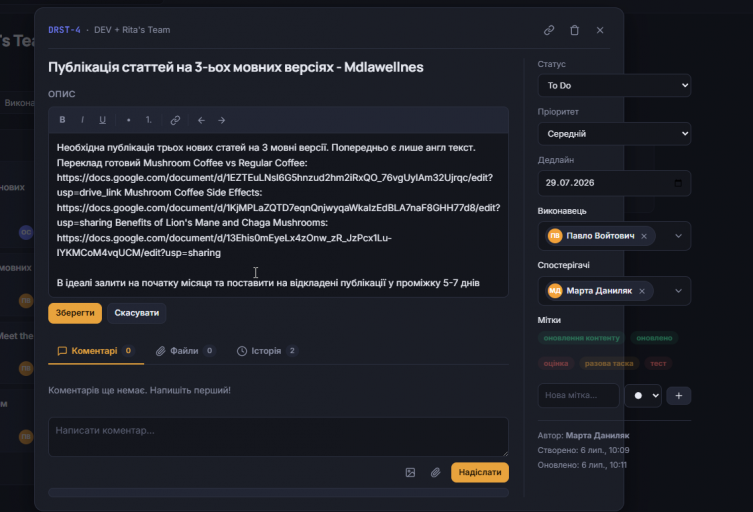Screen dimensions: 753x512
Task: Switch to the Історія tab
Action: point(267,351)
